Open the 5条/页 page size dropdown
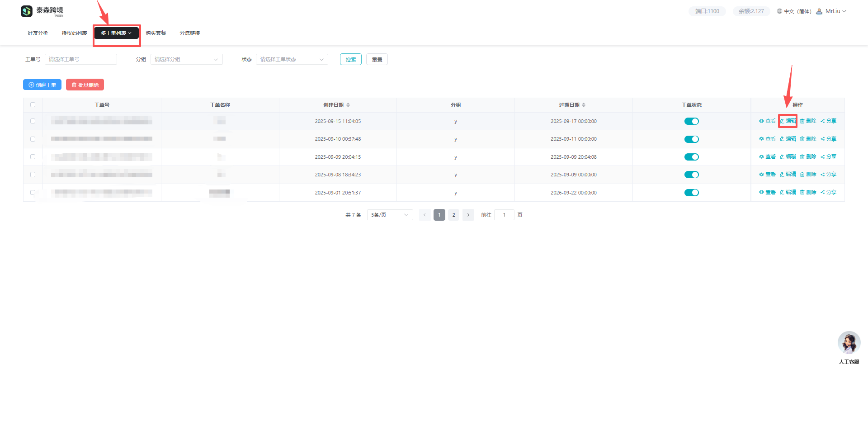 click(390, 215)
